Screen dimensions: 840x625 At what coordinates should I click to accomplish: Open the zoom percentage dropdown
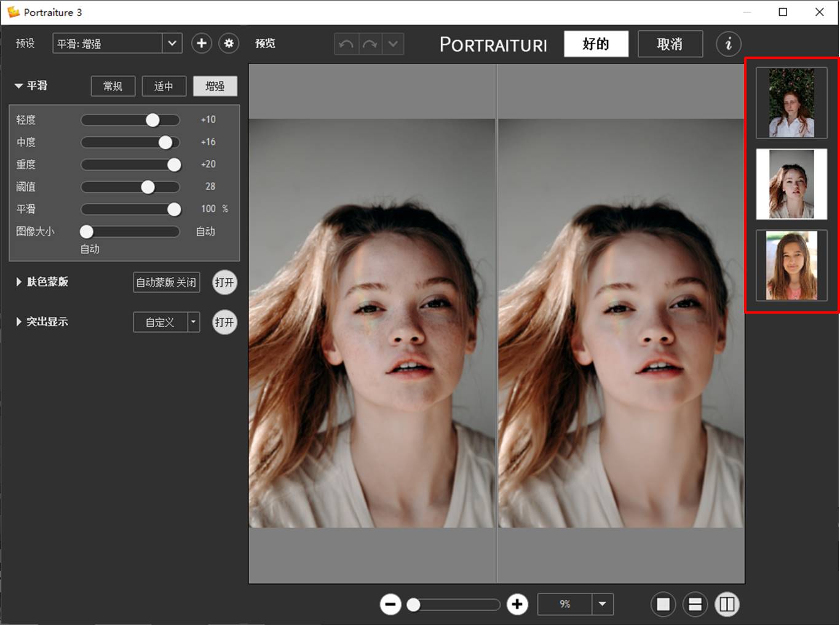[603, 604]
